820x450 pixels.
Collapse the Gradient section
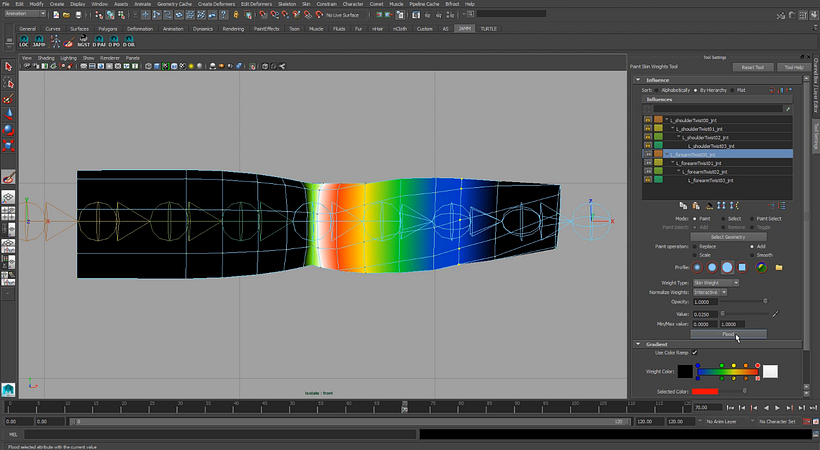click(x=638, y=343)
